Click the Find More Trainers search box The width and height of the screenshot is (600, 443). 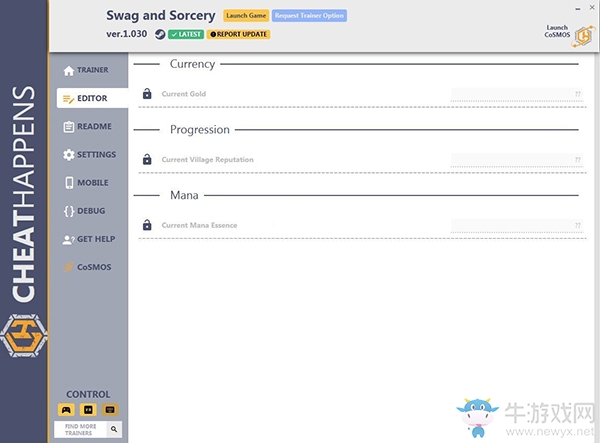pyautogui.click(x=80, y=430)
